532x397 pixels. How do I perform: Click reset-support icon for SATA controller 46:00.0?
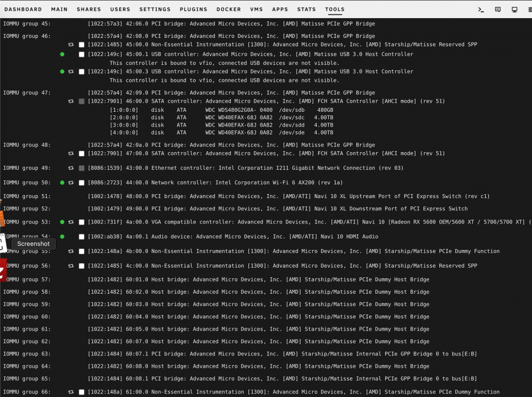click(71, 101)
